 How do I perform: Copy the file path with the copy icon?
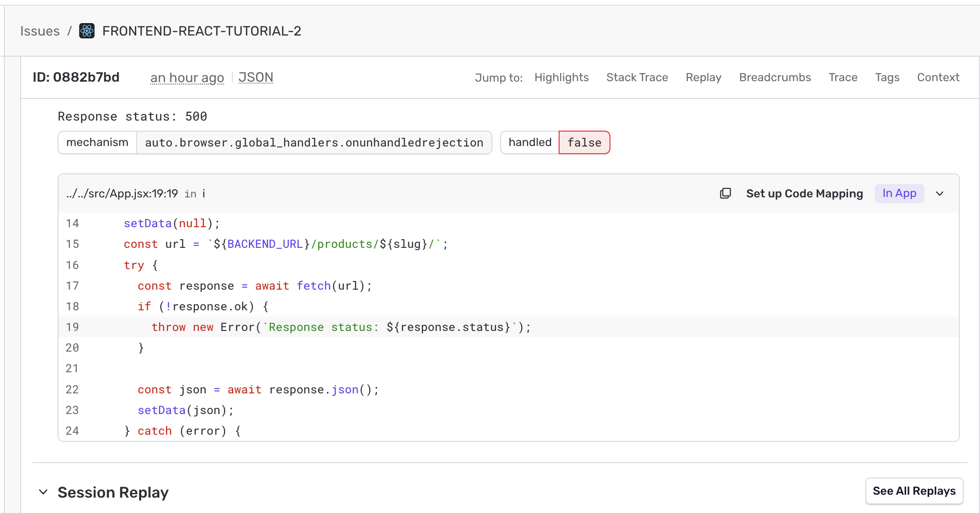[725, 194]
